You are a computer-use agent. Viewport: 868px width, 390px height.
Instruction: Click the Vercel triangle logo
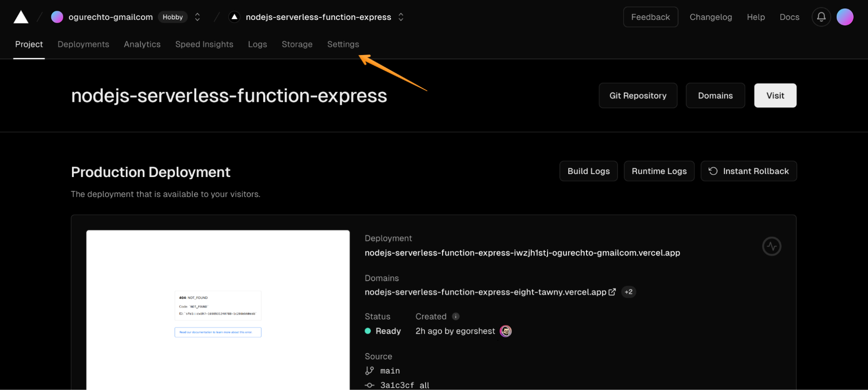click(x=21, y=17)
